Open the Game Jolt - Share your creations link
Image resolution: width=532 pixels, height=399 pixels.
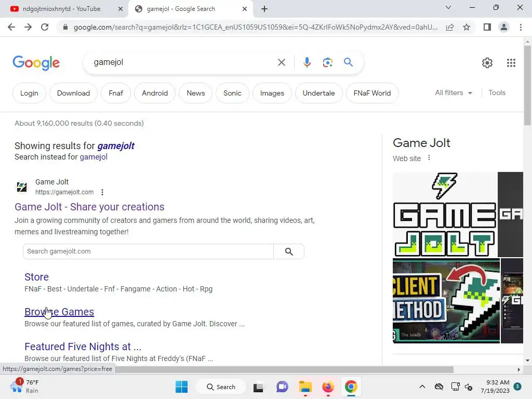(x=89, y=207)
